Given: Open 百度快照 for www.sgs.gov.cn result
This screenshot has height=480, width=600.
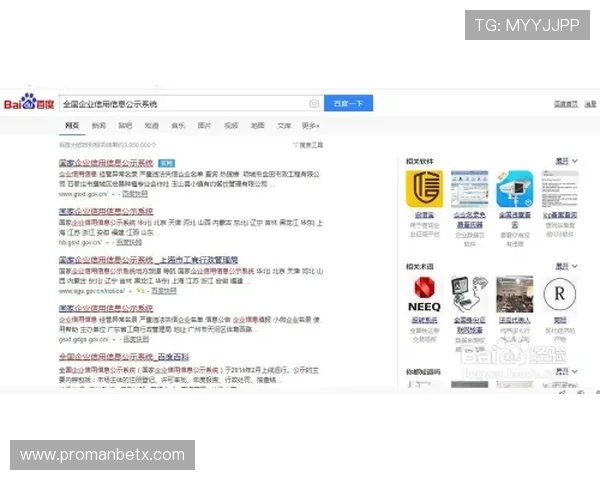Looking at the screenshot, I should 164,291.
